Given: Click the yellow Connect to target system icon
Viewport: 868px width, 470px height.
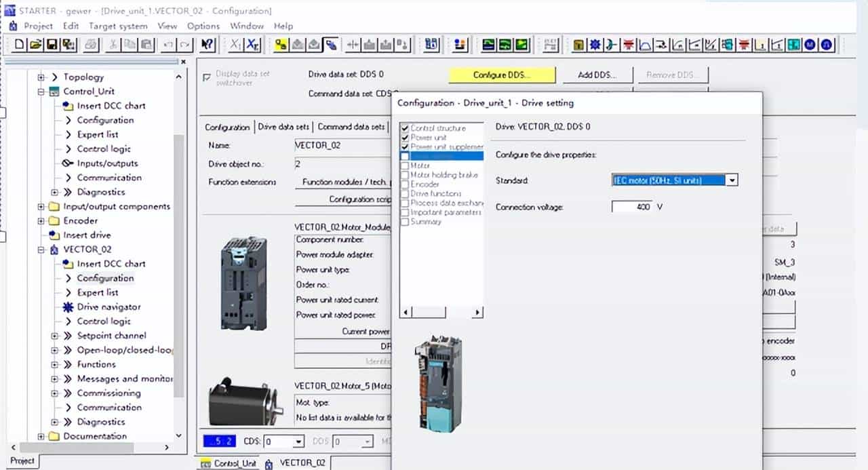Looking at the screenshot, I should click(x=281, y=45).
